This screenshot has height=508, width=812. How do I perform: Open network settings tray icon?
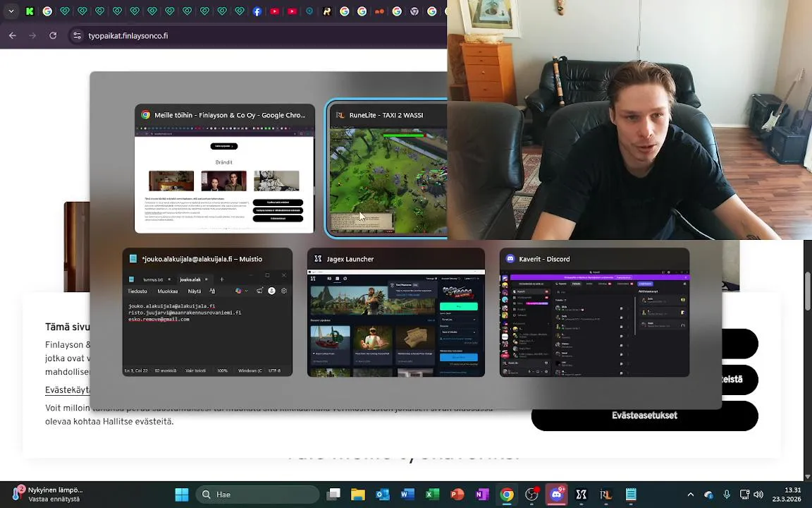(x=744, y=495)
